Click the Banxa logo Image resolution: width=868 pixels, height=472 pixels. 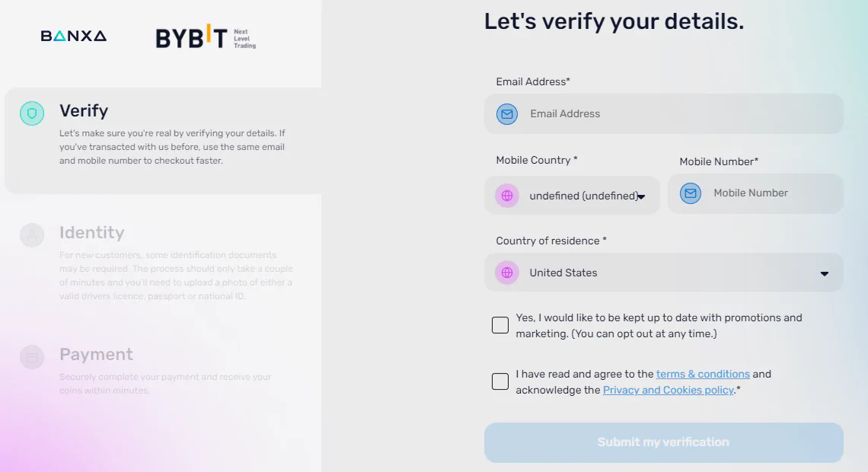(x=74, y=37)
